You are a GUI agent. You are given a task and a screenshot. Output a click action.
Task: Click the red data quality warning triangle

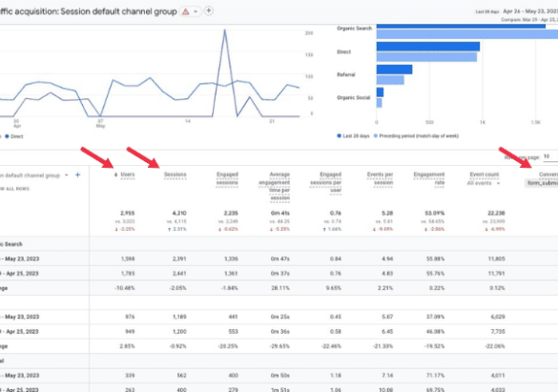click(185, 11)
